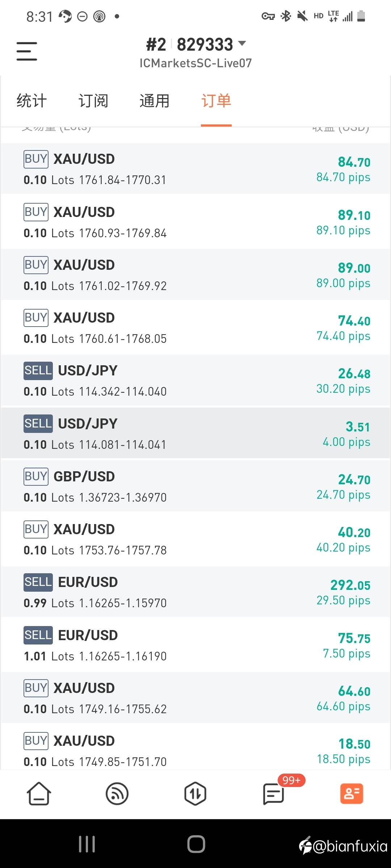
Task: Open messages with 99+ badge
Action: click(274, 794)
